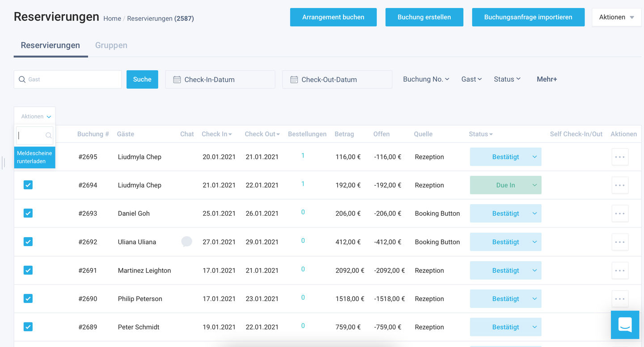
Task: Open three-dot actions for booking #2694
Action: pyautogui.click(x=620, y=185)
